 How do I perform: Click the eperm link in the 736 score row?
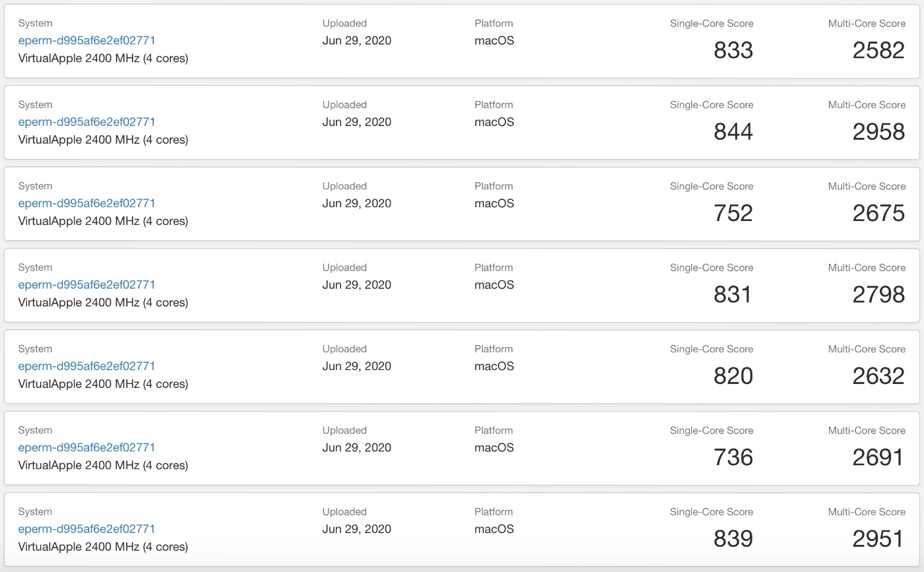click(x=86, y=447)
